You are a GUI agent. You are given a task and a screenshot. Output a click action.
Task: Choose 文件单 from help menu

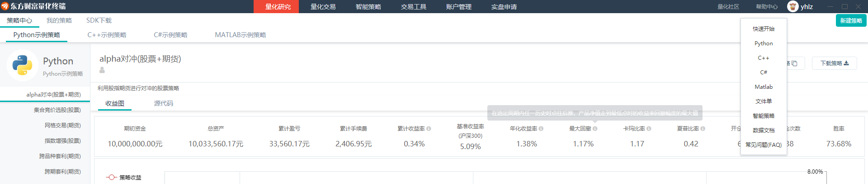(x=764, y=101)
